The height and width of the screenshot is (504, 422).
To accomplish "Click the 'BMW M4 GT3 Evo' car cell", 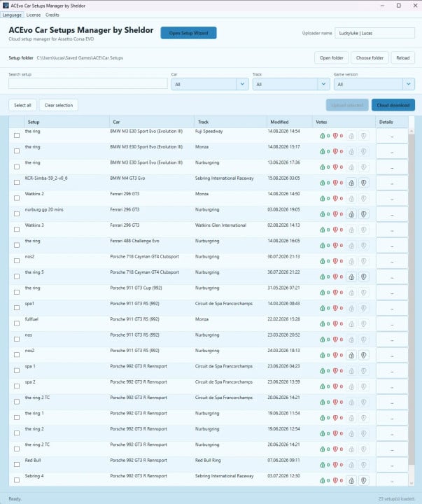I will [127, 178].
